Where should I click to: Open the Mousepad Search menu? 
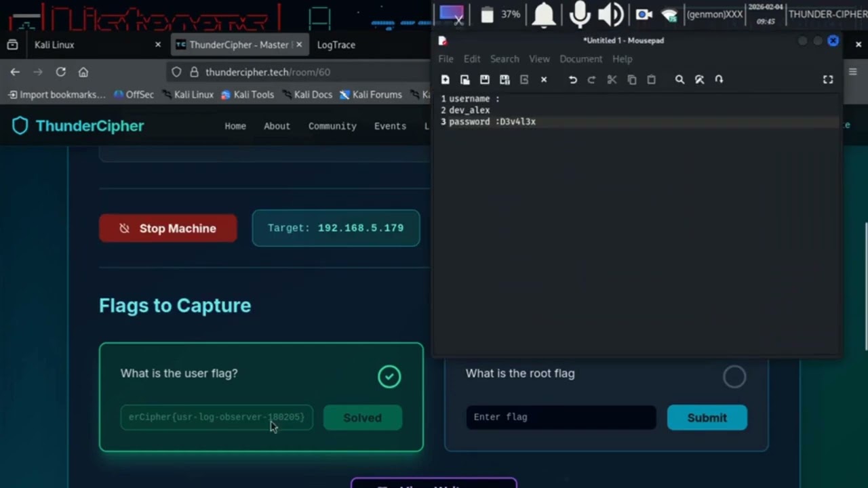click(505, 59)
